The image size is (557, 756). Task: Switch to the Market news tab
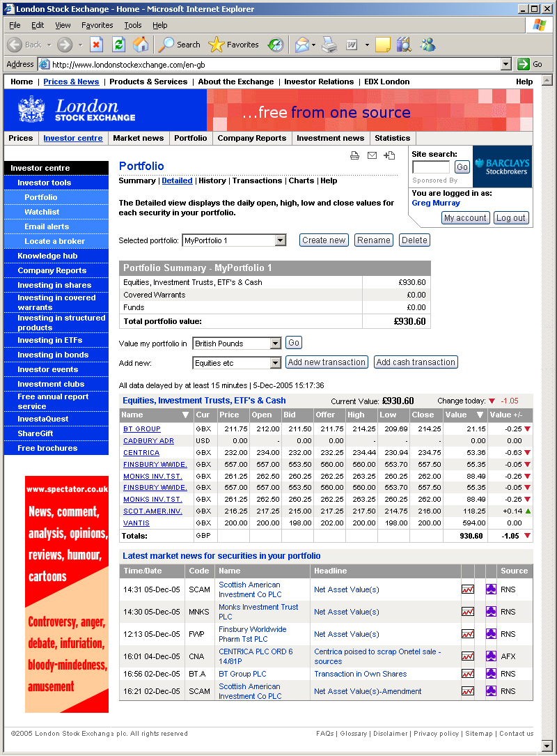(x=139, y=138)
